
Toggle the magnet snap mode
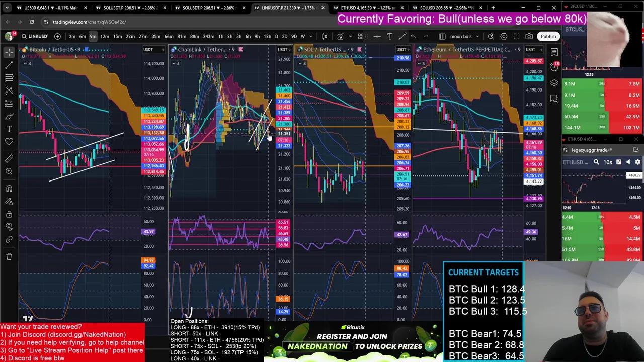tap(9, 189)
